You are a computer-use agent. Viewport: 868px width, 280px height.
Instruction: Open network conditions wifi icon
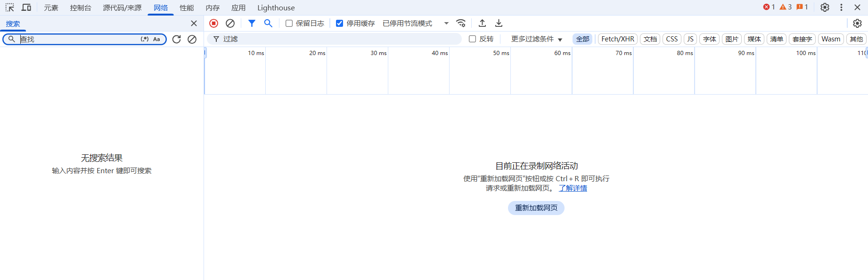[461, 23]
